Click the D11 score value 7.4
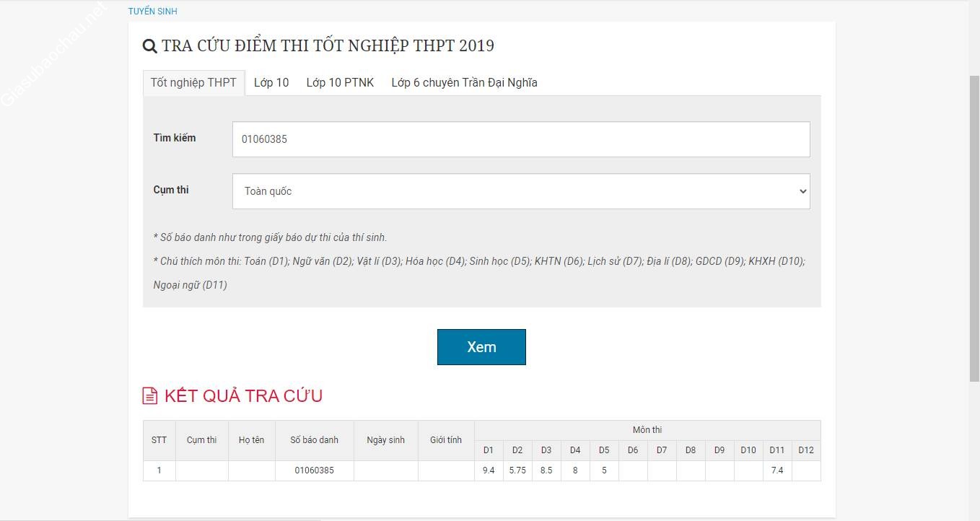This screenshot has height=521, width=980. tap(777, 470)
